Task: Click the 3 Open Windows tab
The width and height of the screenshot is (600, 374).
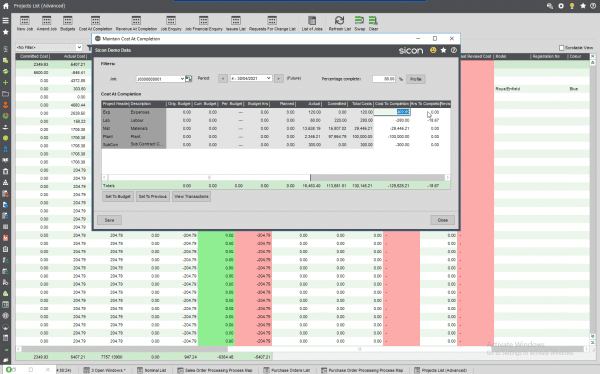Action: (x=104, y=370)
